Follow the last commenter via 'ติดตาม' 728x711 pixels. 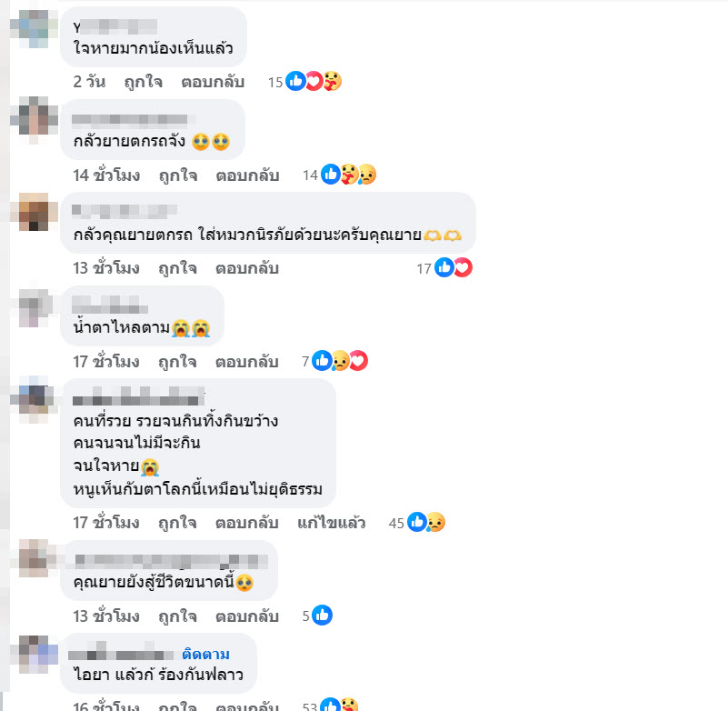(205, 655)
